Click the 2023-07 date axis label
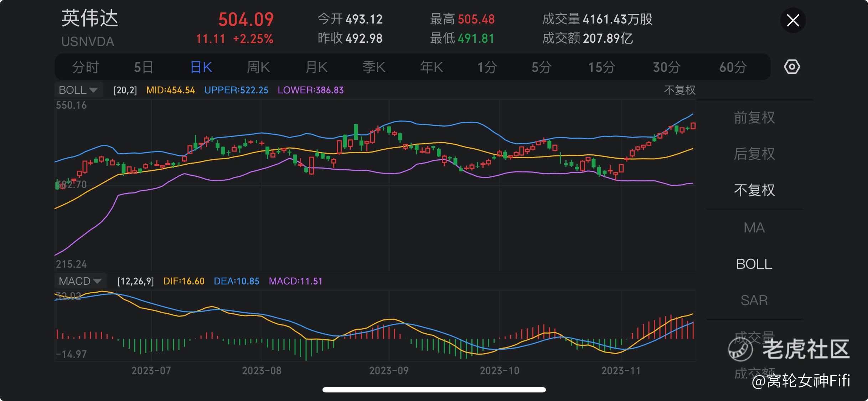This screenshot has width=868, height=401. (x=151, y=371)
